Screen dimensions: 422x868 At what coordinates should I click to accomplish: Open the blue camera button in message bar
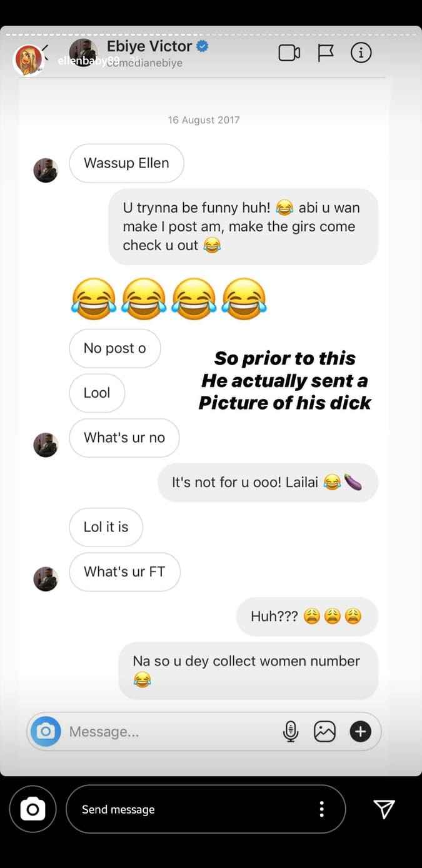pyautogui.click(x=46, y=731)
